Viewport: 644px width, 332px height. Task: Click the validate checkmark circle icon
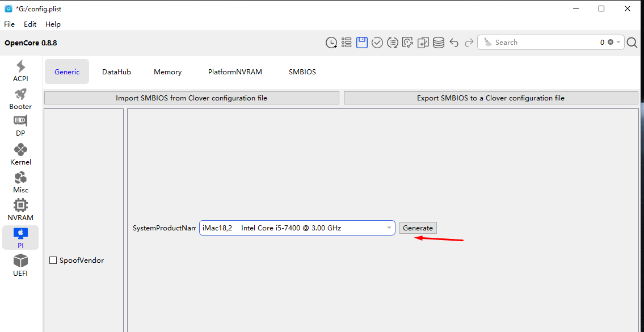click(377, 43)
